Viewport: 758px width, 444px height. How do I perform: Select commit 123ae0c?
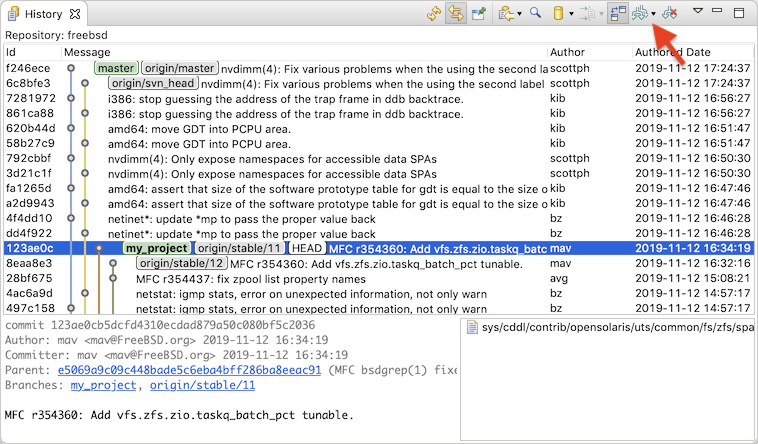[x=378, y=248]
